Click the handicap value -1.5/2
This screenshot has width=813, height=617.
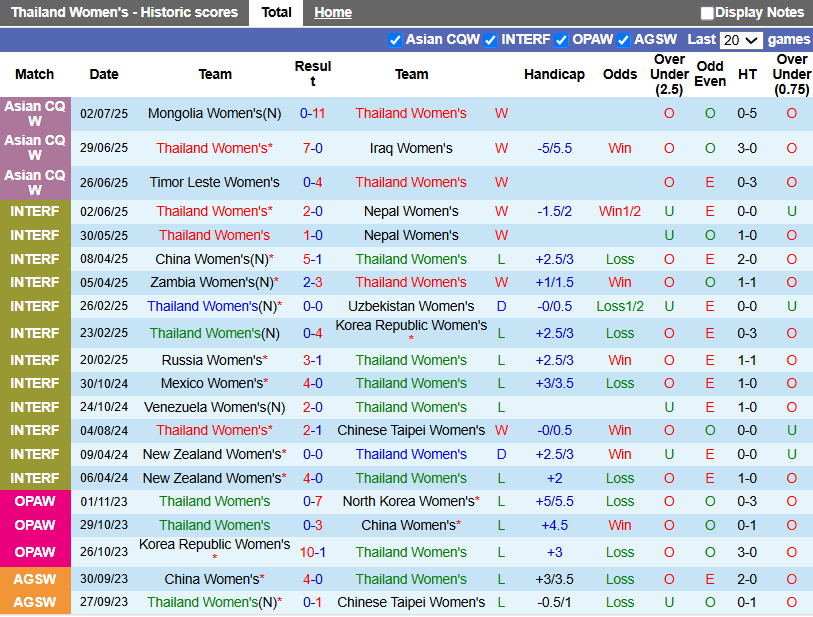point(554,212)
